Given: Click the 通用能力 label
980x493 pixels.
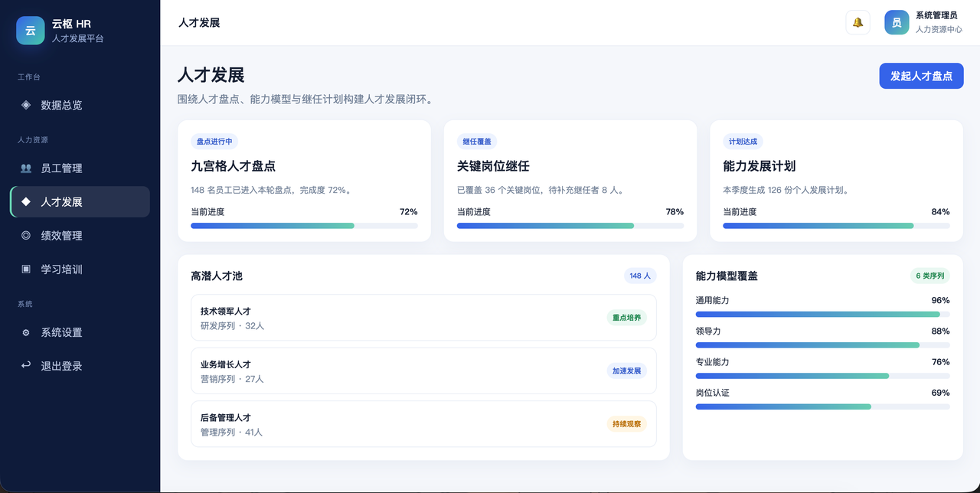Looking at the screenshot, I should 712,301.
